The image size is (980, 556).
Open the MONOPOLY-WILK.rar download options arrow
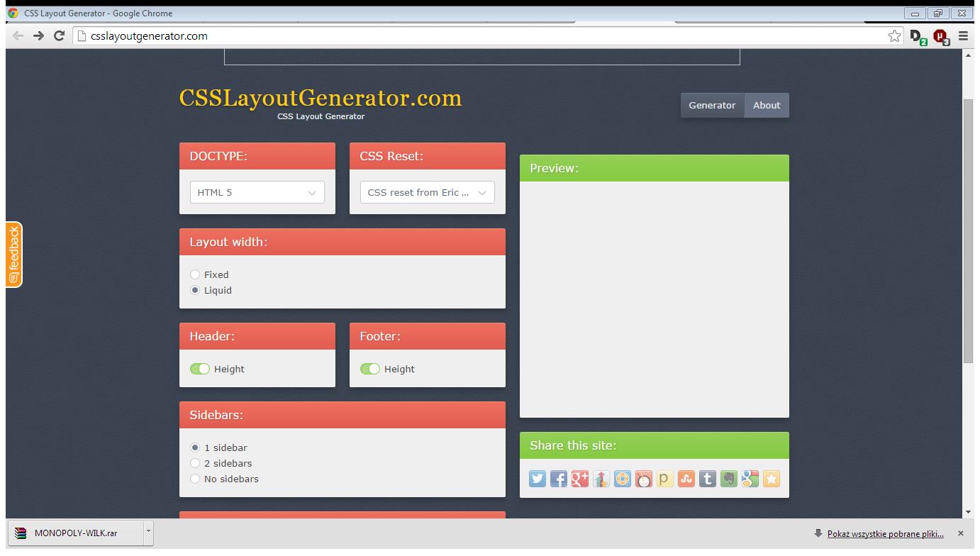148,533
